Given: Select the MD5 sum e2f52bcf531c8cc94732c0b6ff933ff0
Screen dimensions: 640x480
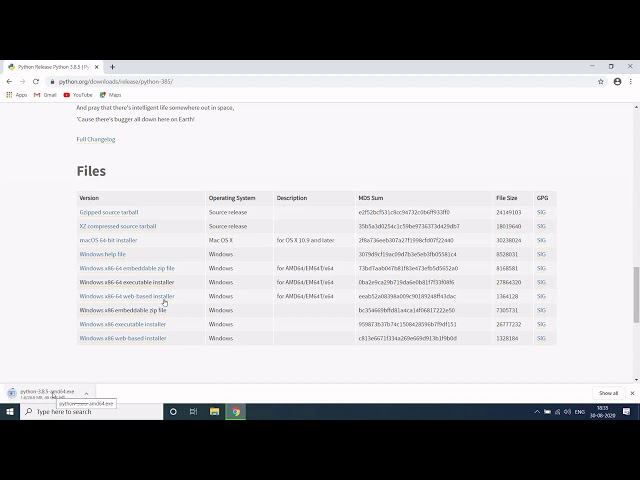Looking at the screenshot, I should pos(404,212).
